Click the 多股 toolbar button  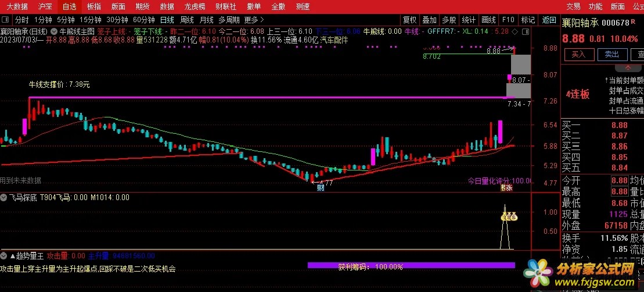point(449,20)
